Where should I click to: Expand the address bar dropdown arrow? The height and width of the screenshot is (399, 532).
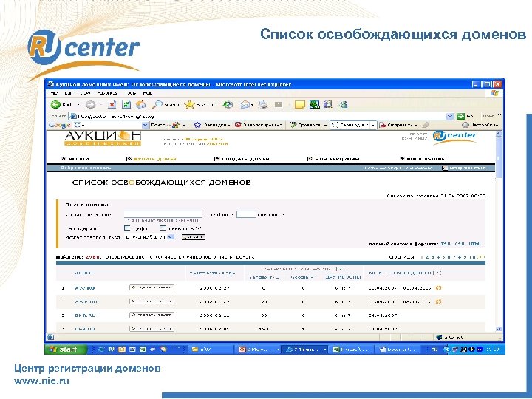[450, 116]
